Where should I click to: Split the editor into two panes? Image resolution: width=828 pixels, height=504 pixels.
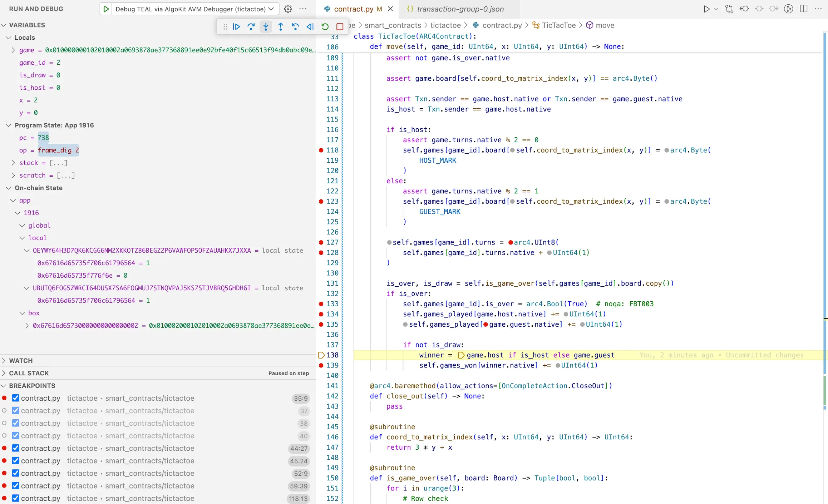tap(803, 9)
